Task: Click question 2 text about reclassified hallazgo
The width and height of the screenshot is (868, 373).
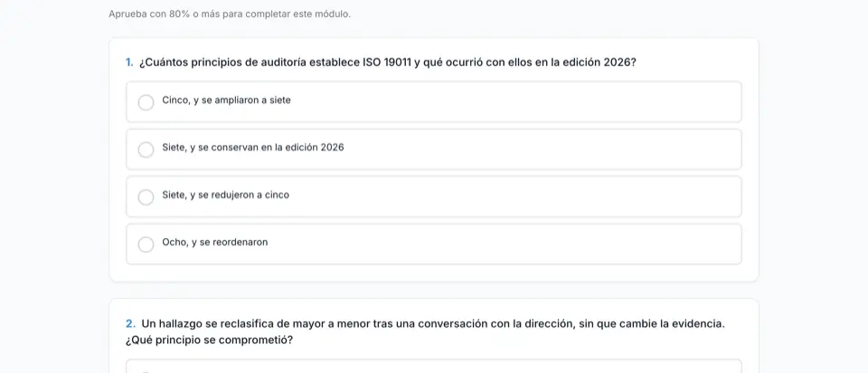Action: pos(425,331)
